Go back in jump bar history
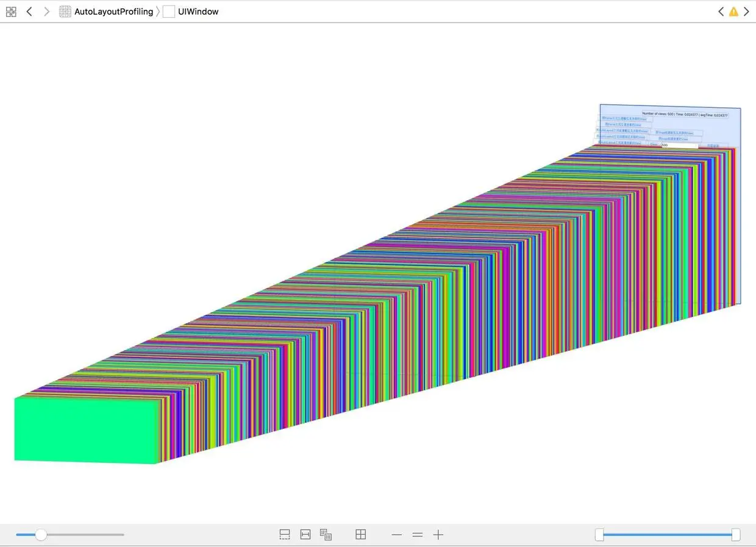 (29, 12)
